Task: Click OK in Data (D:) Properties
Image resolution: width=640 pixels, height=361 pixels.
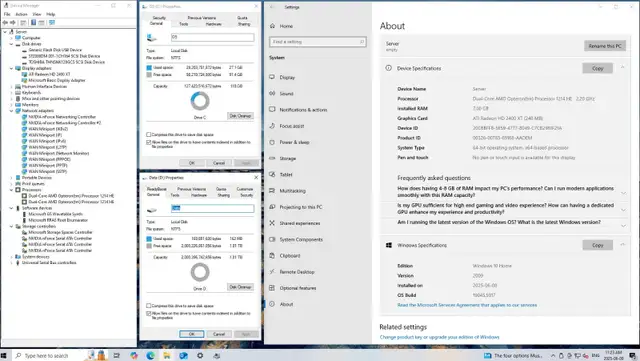Action: 191,334
